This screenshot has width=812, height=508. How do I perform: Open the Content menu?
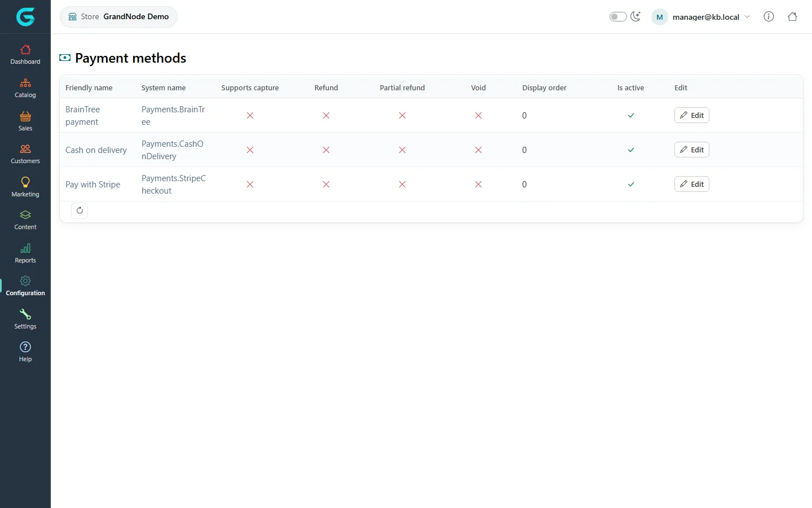(x=25, y=220)
